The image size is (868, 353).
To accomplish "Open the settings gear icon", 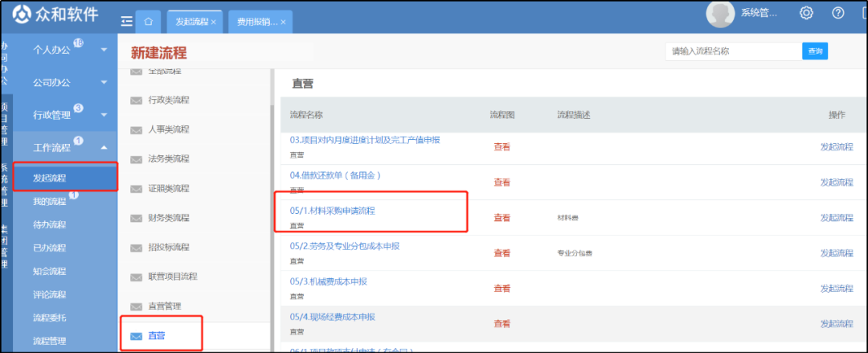I will coord(807,13).
